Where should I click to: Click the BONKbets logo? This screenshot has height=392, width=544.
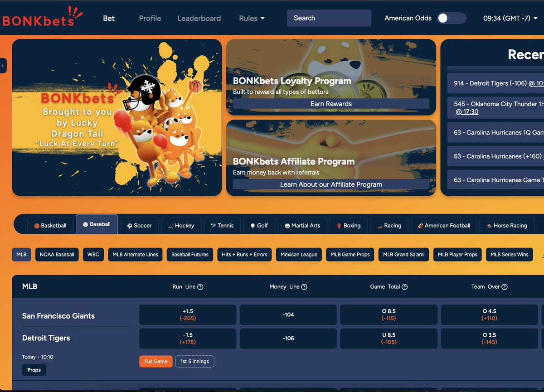(x=42, y=17)
